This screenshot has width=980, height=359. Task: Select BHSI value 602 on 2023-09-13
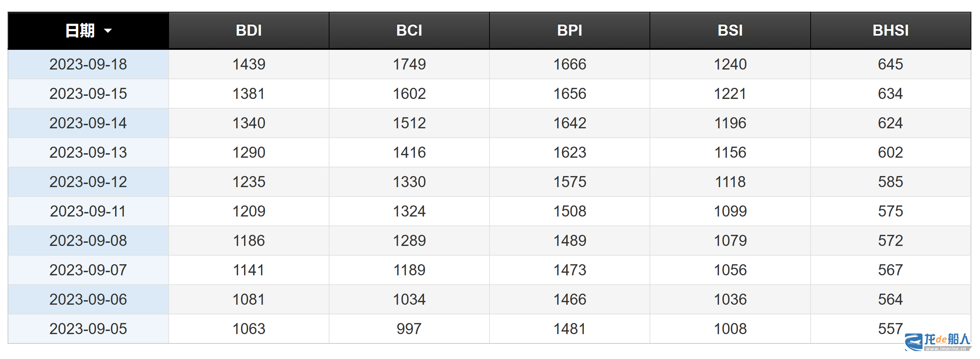[890, 153]
